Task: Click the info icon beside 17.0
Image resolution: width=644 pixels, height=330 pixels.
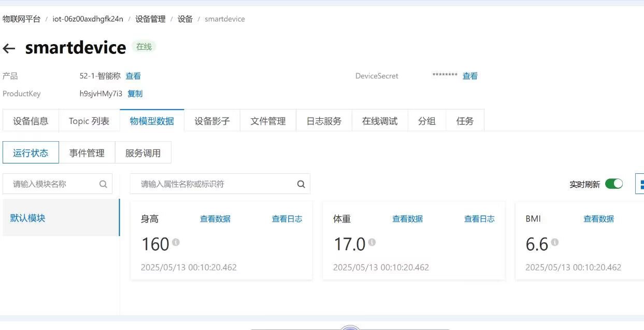Action: pos(371,242)
